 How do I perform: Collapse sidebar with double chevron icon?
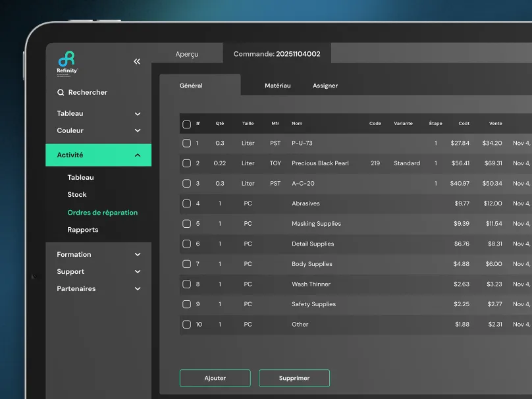click(137, 61)
